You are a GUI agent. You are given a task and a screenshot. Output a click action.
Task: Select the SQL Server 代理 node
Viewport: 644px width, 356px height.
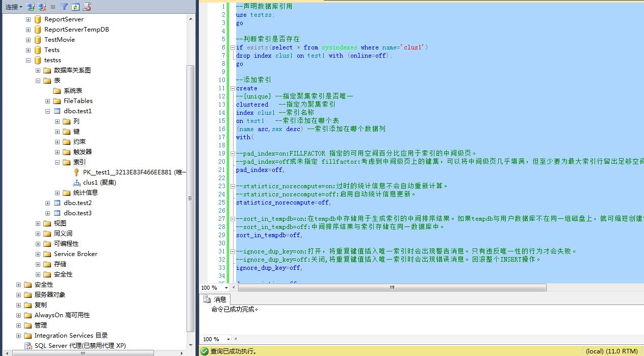pos(80,346)
